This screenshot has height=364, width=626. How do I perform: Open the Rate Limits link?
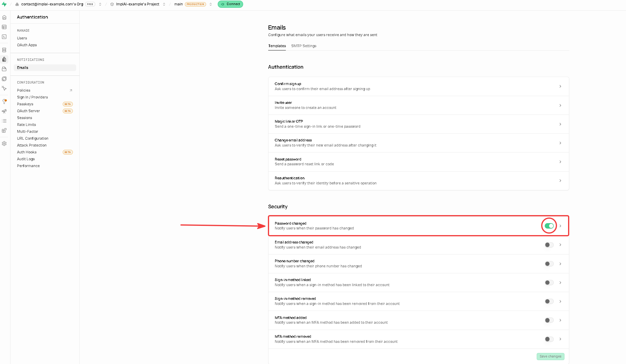27,125
